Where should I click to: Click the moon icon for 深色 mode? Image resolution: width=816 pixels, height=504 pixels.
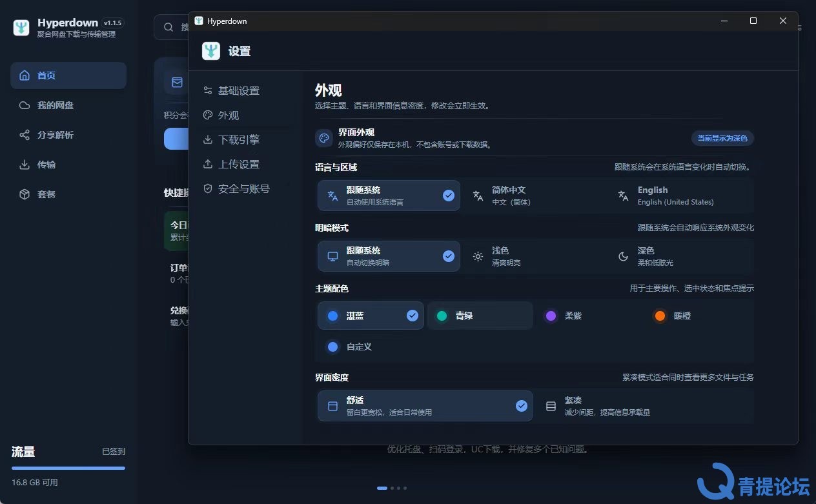pyautogui.click(x=623, y=256)
